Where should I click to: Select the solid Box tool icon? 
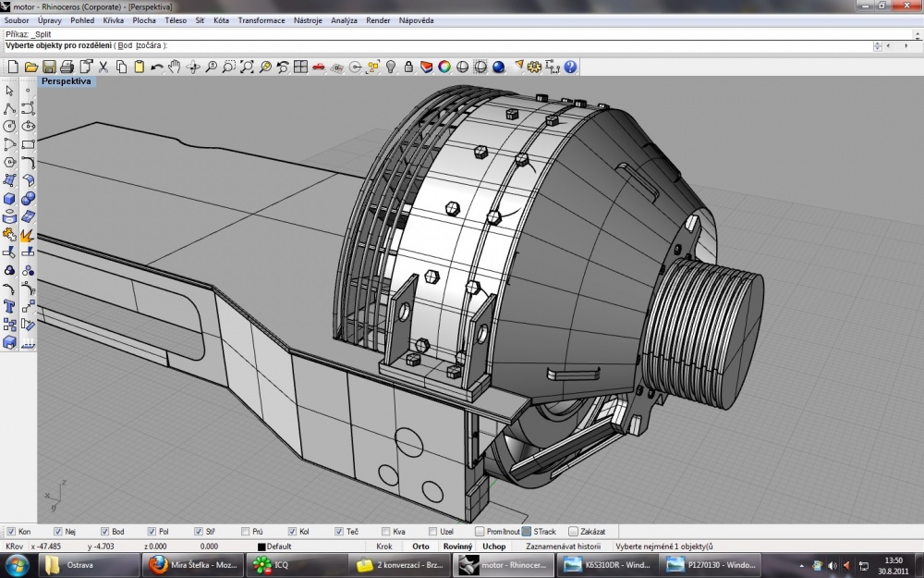9,199
